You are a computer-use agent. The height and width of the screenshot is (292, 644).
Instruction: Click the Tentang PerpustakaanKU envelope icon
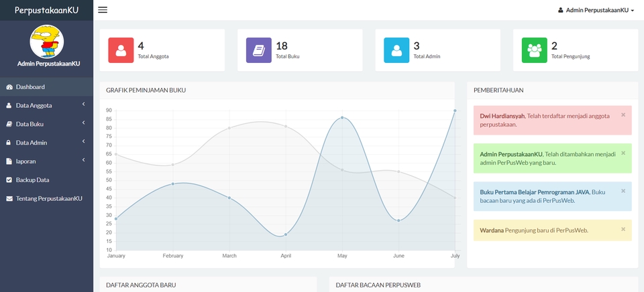[9, 198]
